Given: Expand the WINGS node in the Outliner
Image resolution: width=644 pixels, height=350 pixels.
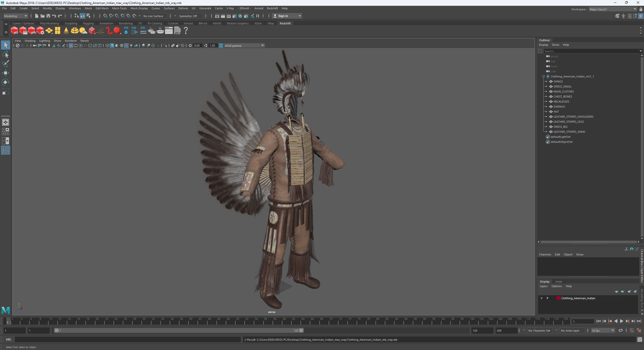Looking at the screenshot, I should [x=546, y=81].
